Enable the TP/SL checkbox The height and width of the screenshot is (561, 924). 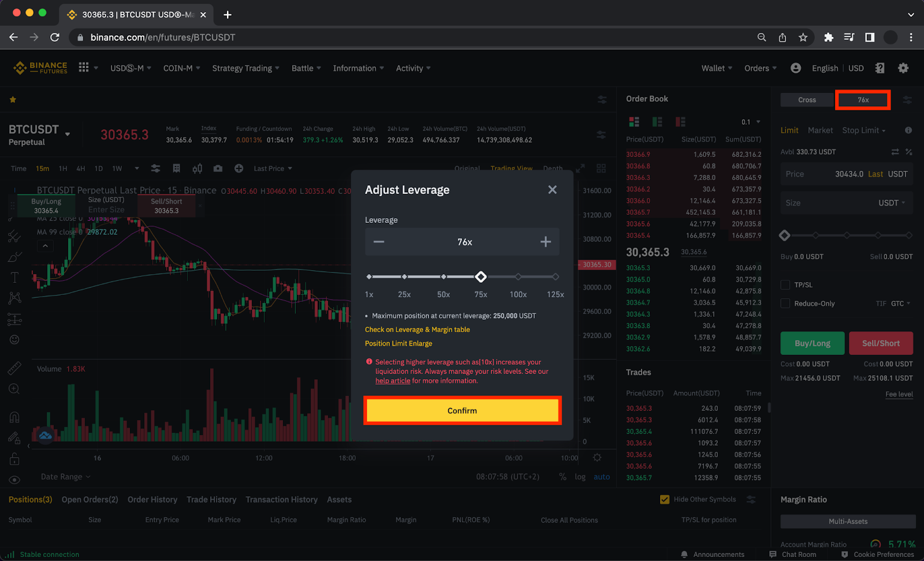[x=785, y=285]
